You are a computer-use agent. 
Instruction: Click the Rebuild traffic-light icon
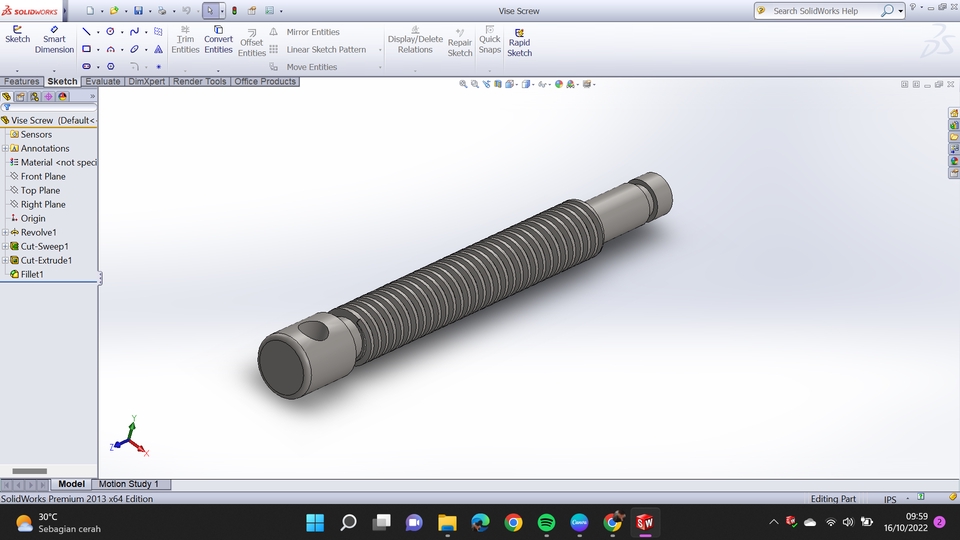(x=234, y=10)
